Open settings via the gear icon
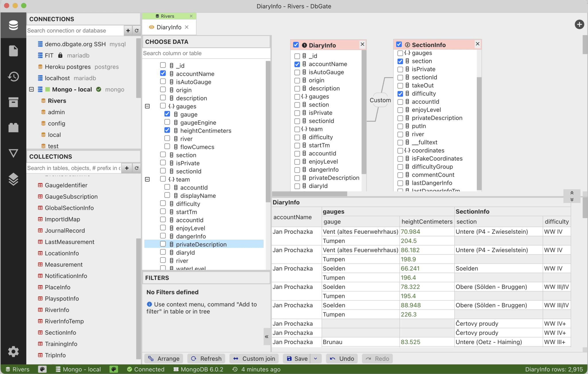The width and height of the screenshot is (588, 374). [13, 351]
